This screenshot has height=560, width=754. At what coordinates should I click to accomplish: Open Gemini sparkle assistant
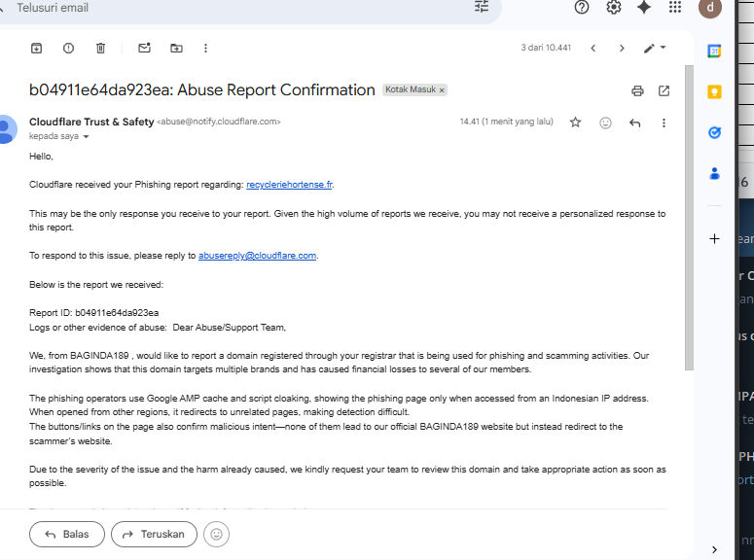[x=644, y=7]
